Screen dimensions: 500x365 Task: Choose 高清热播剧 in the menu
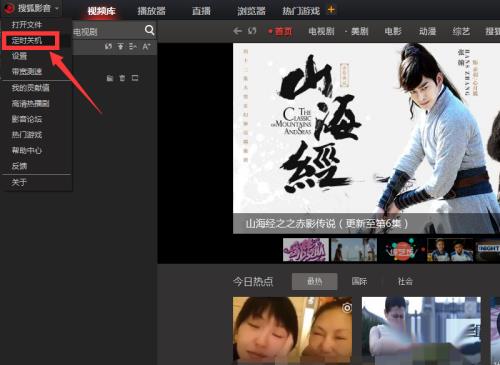coord(30,104)
